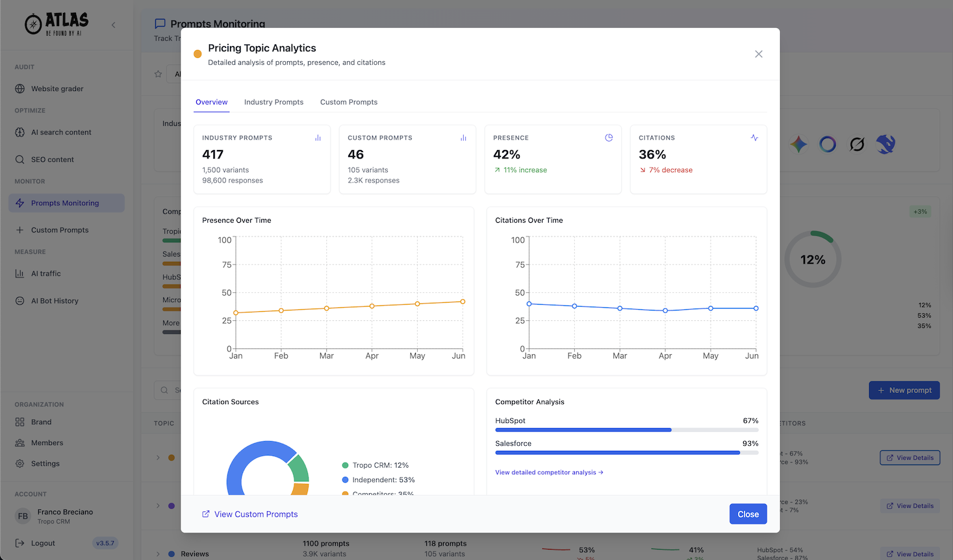Click the "42%" presence value
The image size is (953, 560).
pos(507,155)
